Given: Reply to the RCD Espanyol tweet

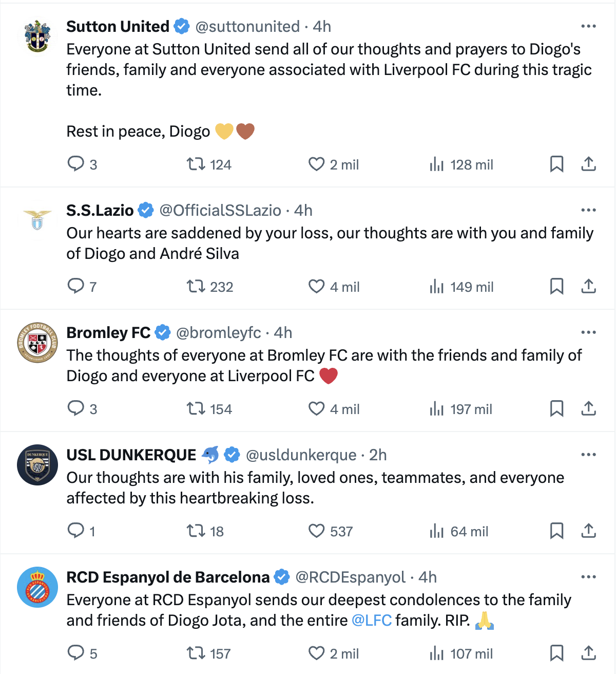Looking at the screenshot, I should (x=76, y=653).
